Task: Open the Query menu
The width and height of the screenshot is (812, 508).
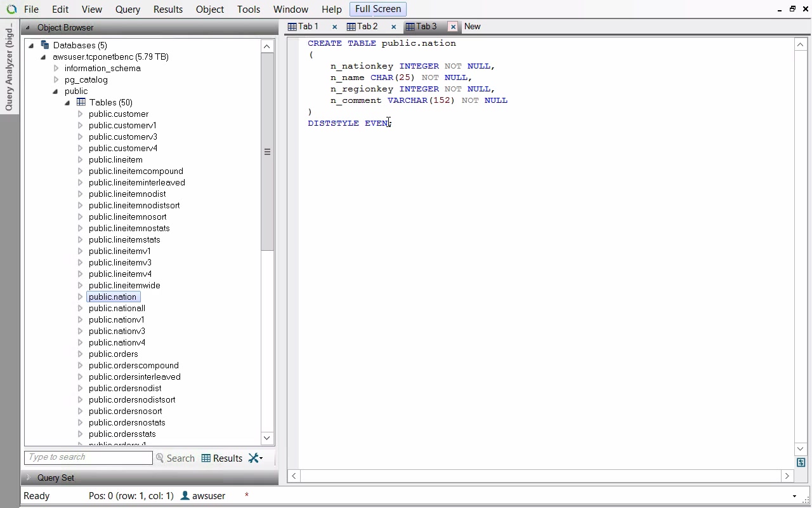Action: (x=128, y=10)
